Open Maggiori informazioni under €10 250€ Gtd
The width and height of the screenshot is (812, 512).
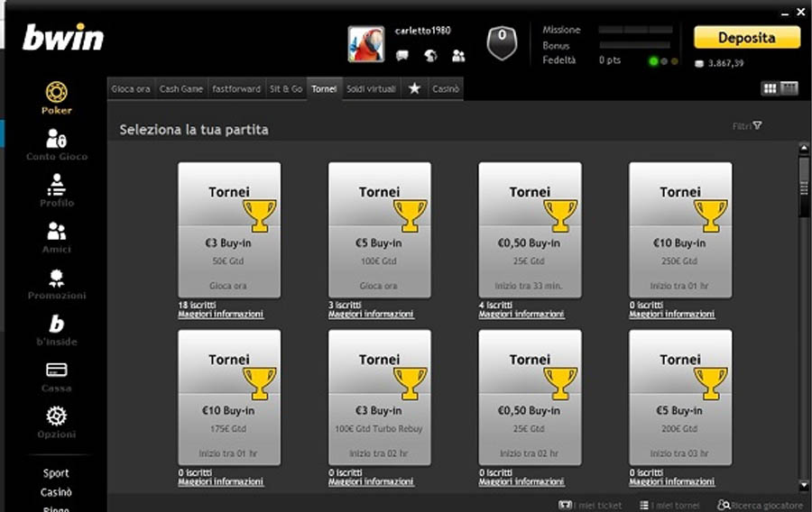coord(671,314)
